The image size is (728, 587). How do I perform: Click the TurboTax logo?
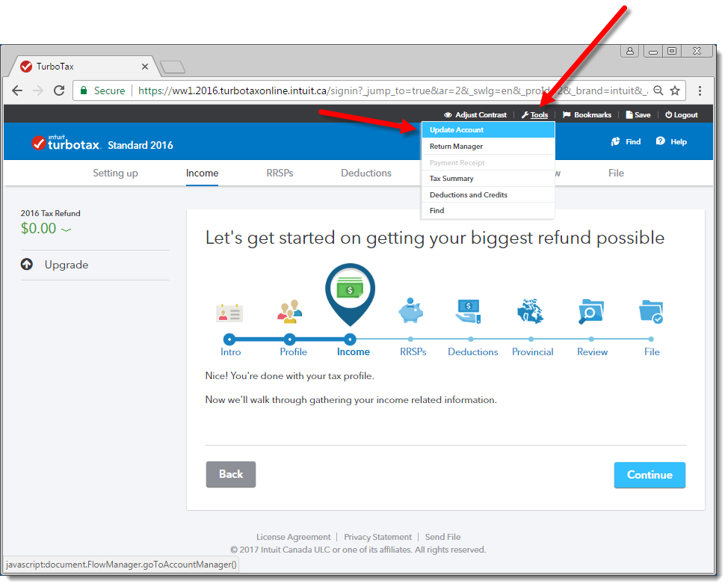pyautogui.click(x=66, y=143)
